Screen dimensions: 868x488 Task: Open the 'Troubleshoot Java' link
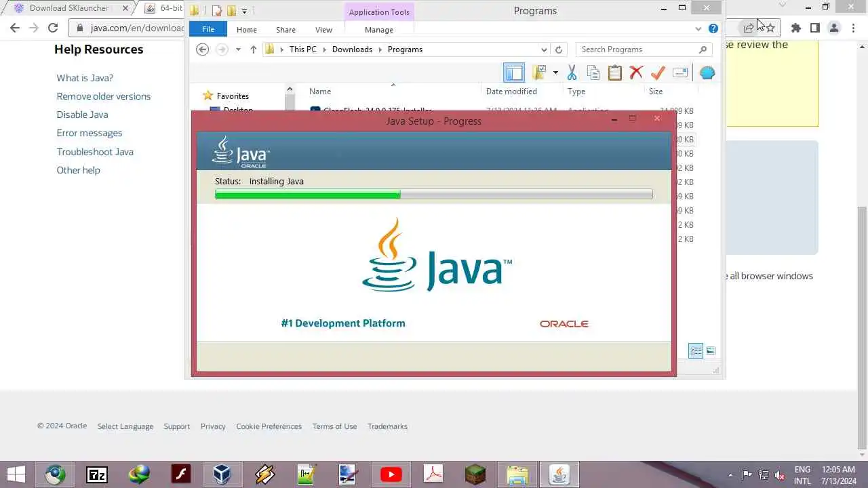click(95, 152)
